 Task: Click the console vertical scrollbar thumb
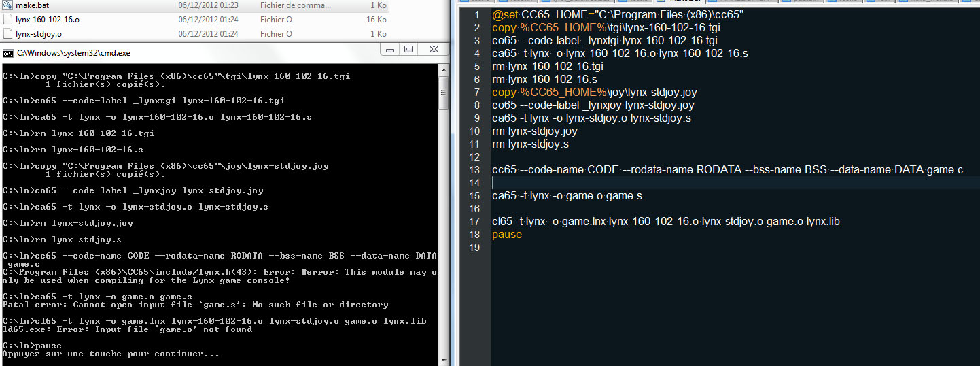(x=443, y=92)
